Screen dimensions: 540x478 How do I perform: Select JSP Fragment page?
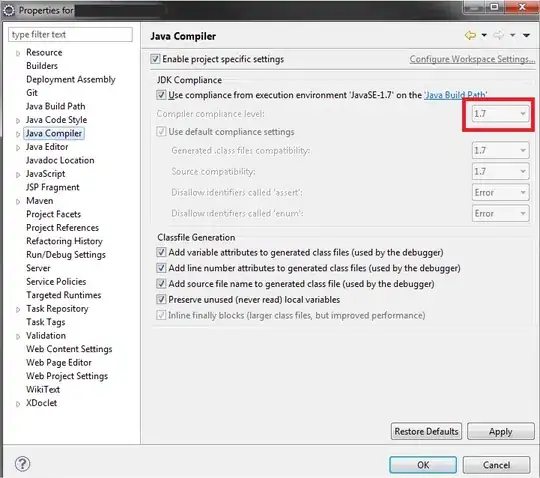pyautogui.click(x=53, y=187)
